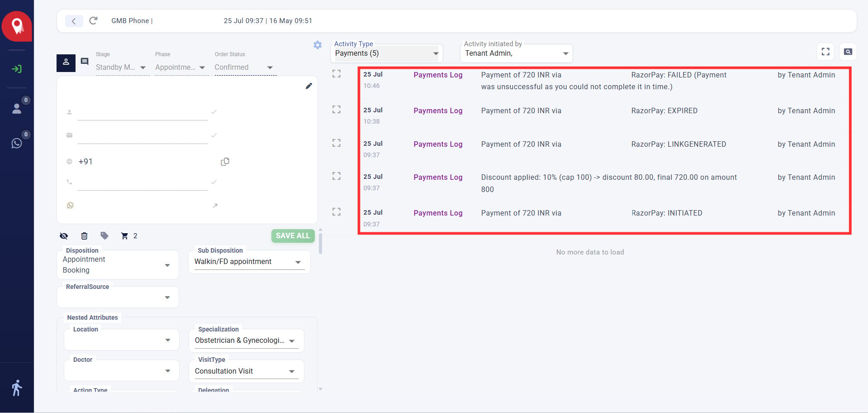Click the SAVE ALL button
868x413 pixels.
pos(293,236)
